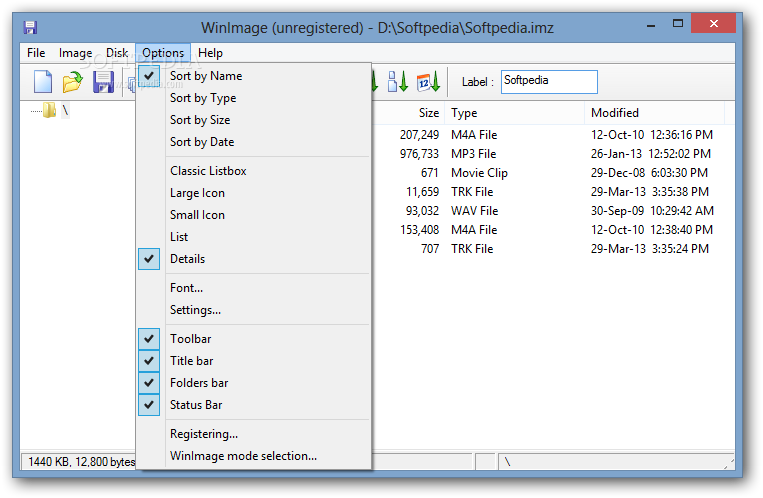
Task: Toggle Sort by Name option
Action: tap(253, 76)
